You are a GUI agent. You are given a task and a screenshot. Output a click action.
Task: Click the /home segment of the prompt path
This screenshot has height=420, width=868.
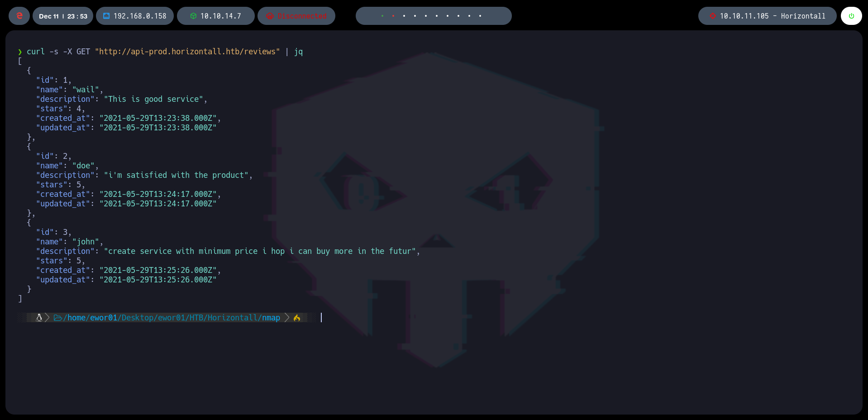[74, 318]
